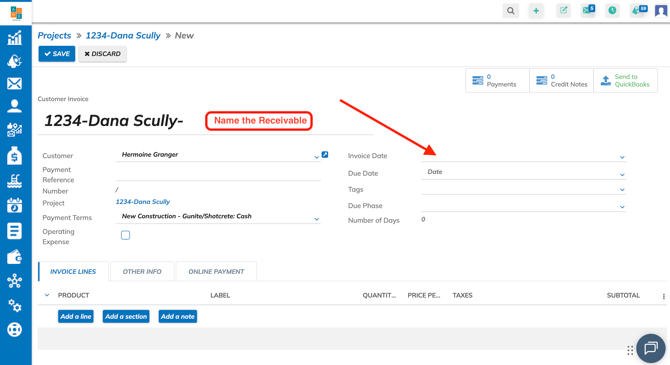The width and height of the screenshot is (670, 365).
Task: Open the bar chart dashboard sidebar icon
Action: coord(15,38)
